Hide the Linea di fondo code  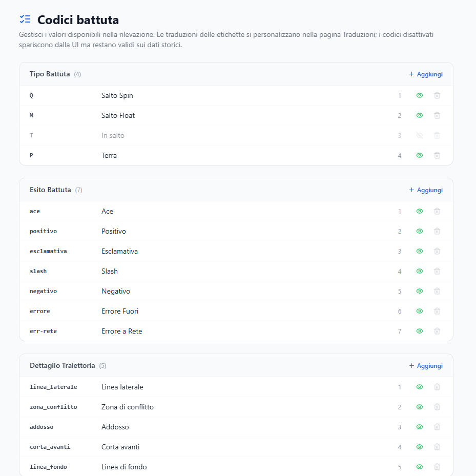(x=420, y=467)
